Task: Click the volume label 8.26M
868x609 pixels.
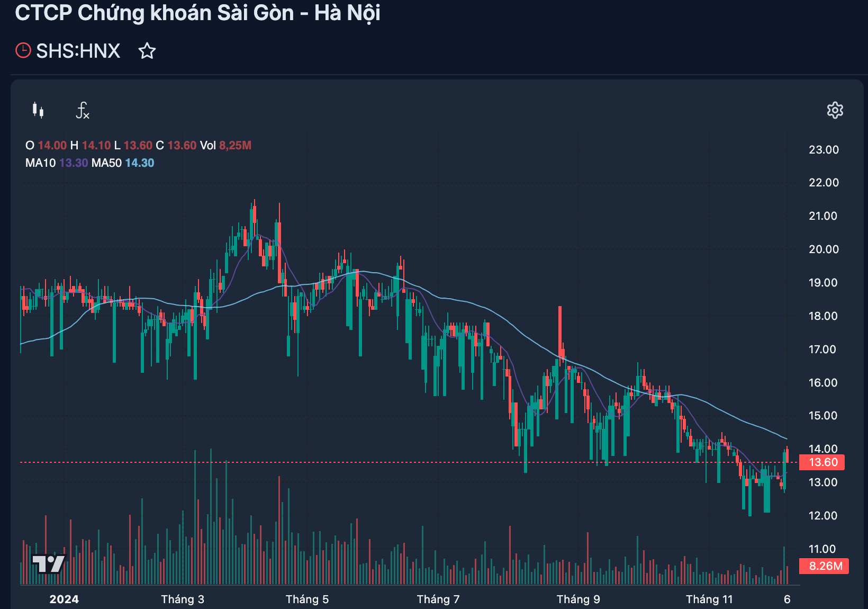Action: (x=824, y=566)
